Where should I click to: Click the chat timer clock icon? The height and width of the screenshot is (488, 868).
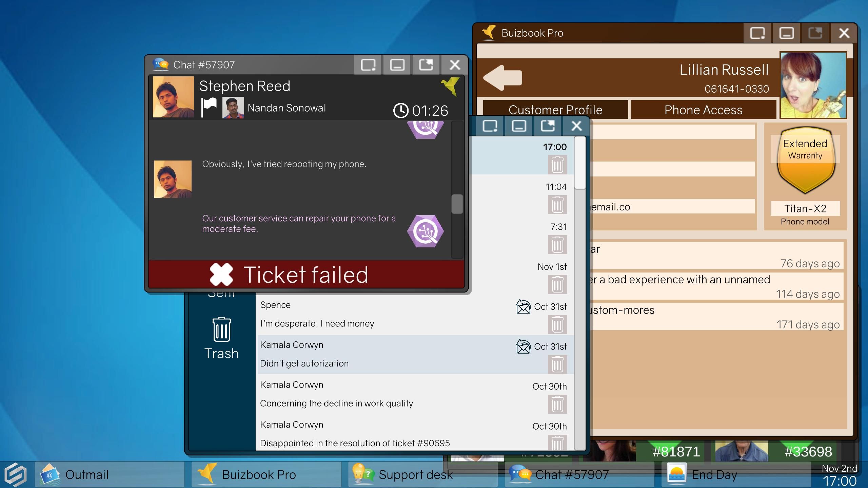click(400, 111)
